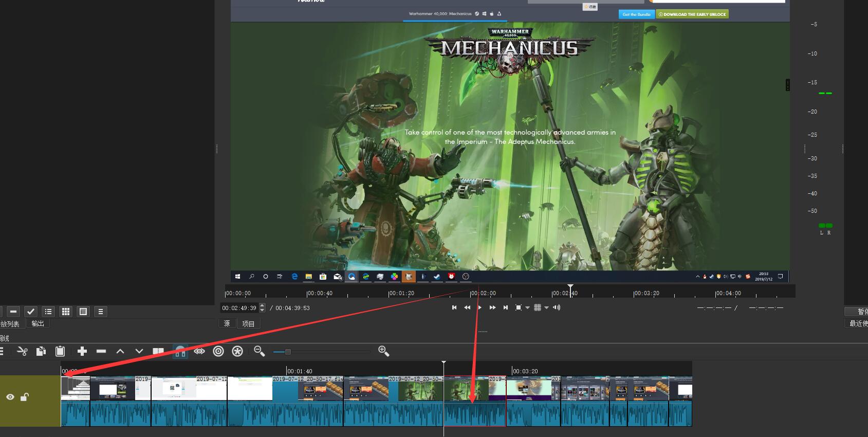
Task: Click the Copy icon in timeline toolbar
Action: coord(41,351)
